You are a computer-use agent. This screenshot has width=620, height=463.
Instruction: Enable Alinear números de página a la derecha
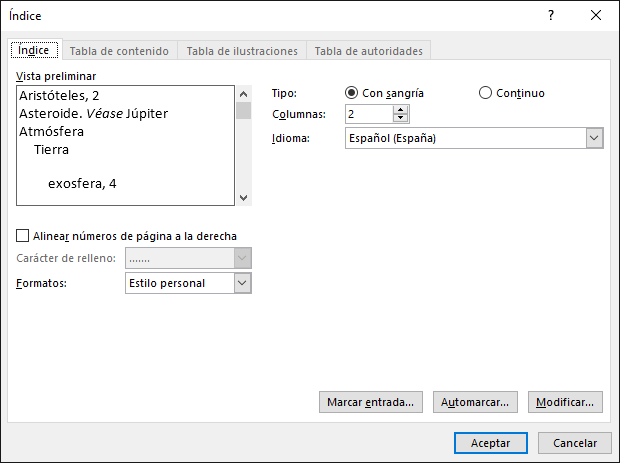coord(23,236)
